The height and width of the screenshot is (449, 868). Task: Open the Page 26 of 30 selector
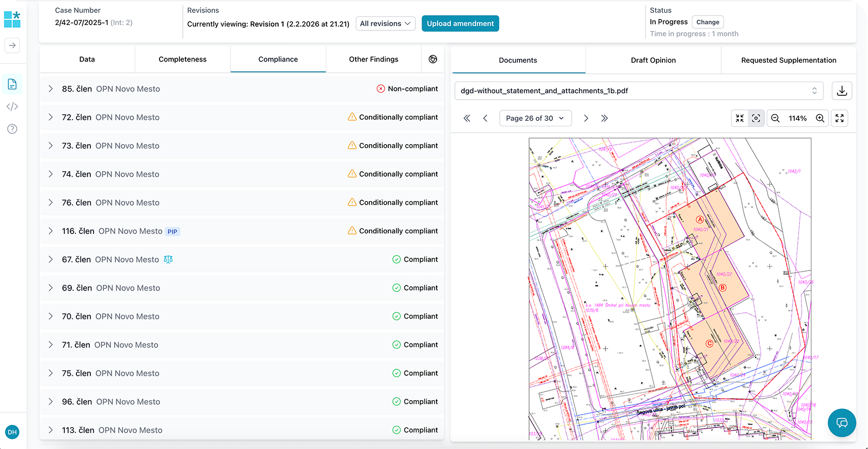(535, 118)
